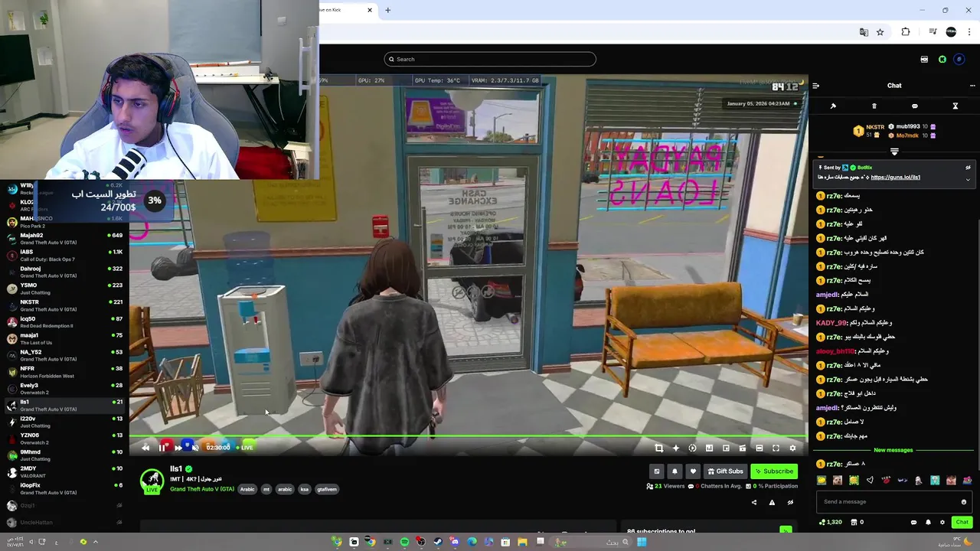Click the chat bubble icon beside the bell
Screen dimensions: 980x551
coord(913,522)
